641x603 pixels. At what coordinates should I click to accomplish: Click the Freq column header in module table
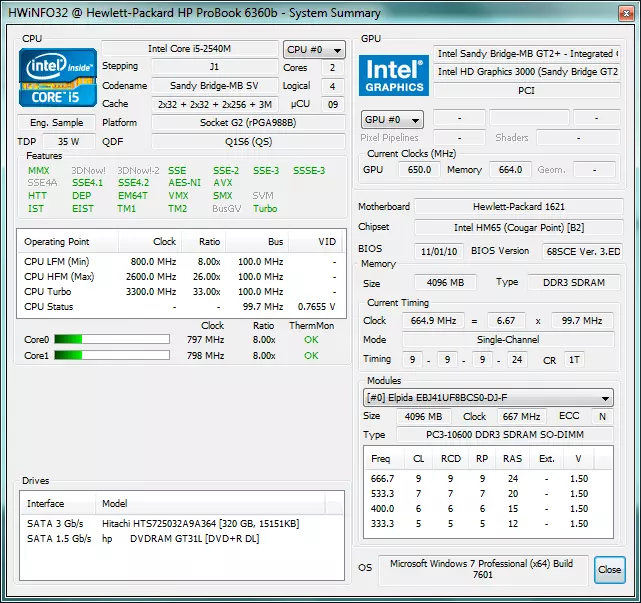pos(383,459)
